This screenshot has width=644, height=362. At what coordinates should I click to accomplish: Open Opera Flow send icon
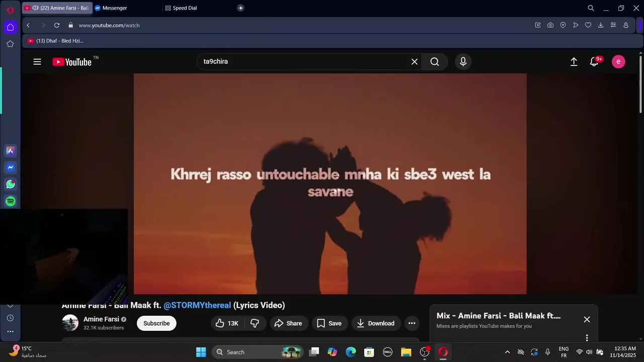pos(576,25)
